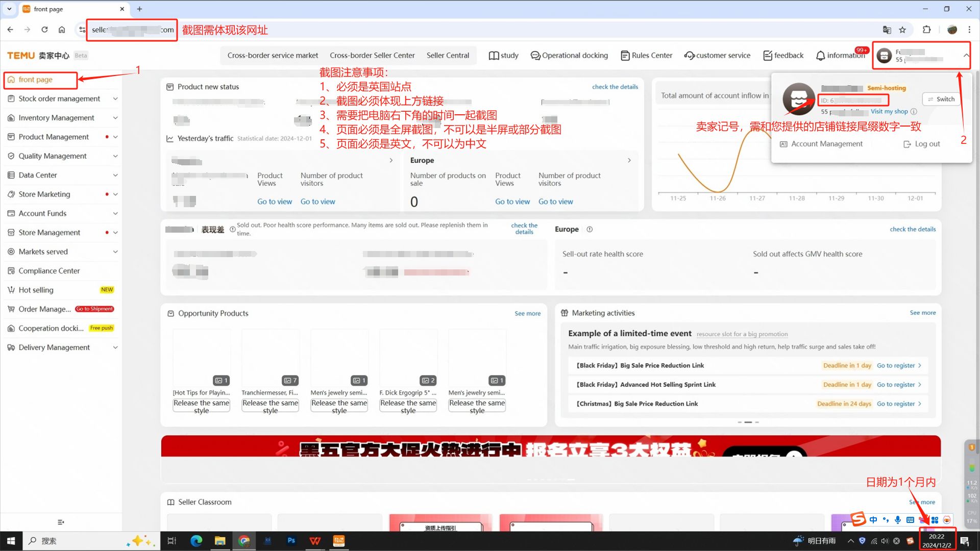The image size is (980, 551).
Task: Click the feedback icon in header
Action: coord(767,56)
